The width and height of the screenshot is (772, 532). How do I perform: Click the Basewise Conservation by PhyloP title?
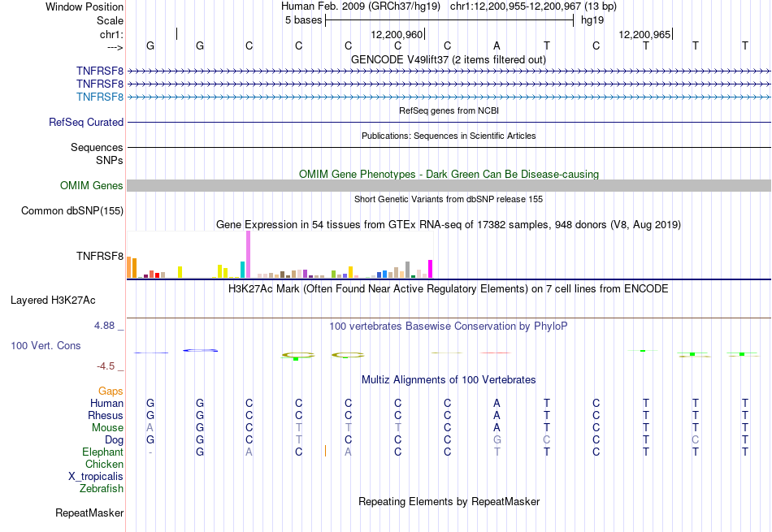click(x=449, y=326)
